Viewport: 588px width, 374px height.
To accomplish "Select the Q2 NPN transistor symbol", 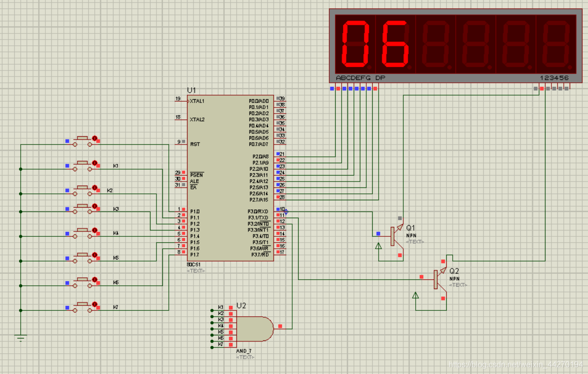I will (439, 279).
